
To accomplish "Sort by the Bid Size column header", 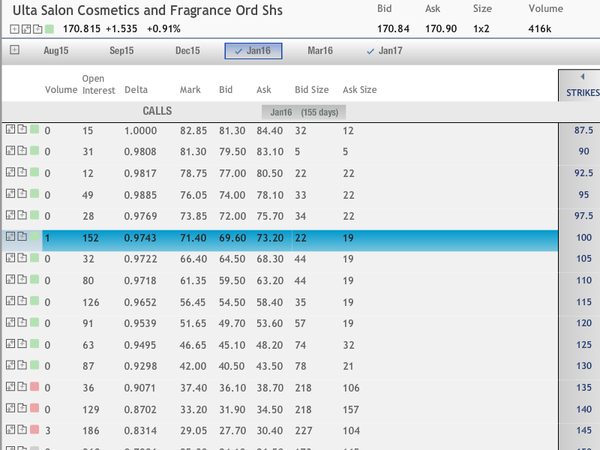I will point(311,90).
